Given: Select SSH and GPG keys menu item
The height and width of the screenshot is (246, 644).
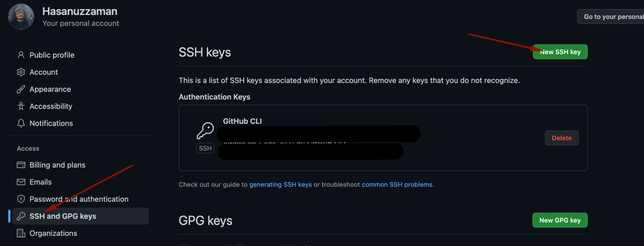Looking at the screenshot, I should (63, 216).
